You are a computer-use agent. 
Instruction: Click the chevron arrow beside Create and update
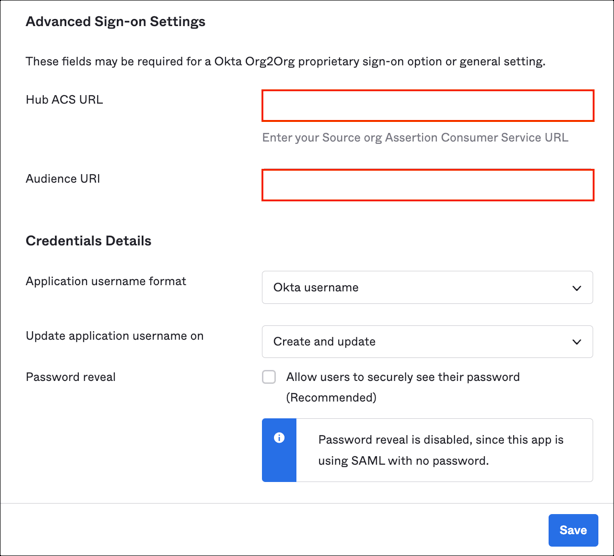[x=576, y=342]
